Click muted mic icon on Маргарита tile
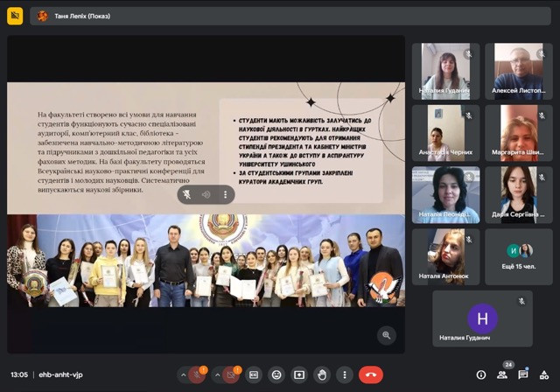Image resolution: width=560 pixels, height=392 pixels. 542,115
